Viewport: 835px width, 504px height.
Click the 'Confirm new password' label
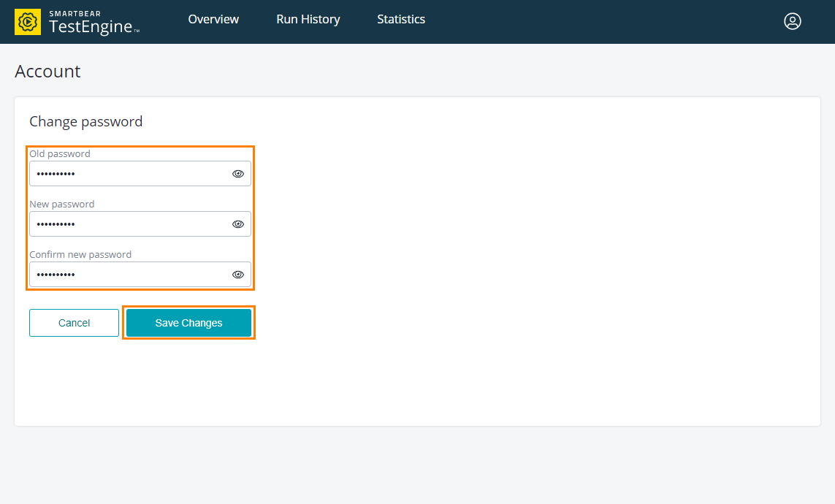pyautogui.click(x=80, y=255)
